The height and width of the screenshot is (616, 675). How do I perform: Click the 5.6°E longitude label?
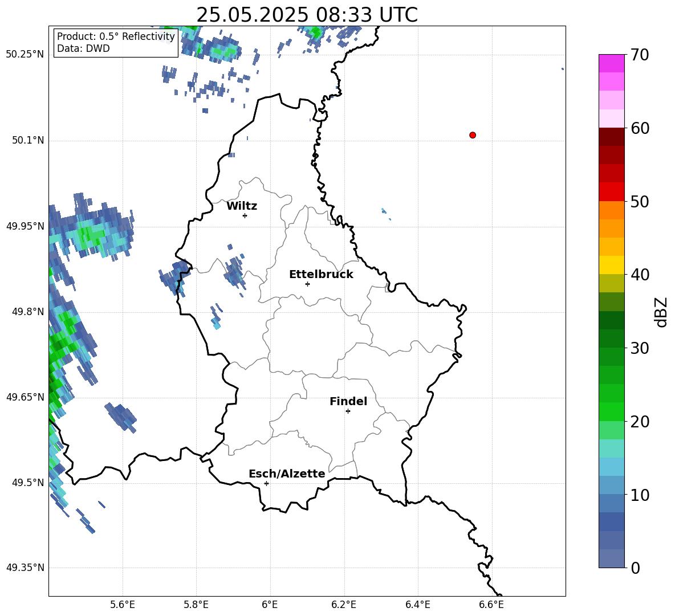coord(123,605)
